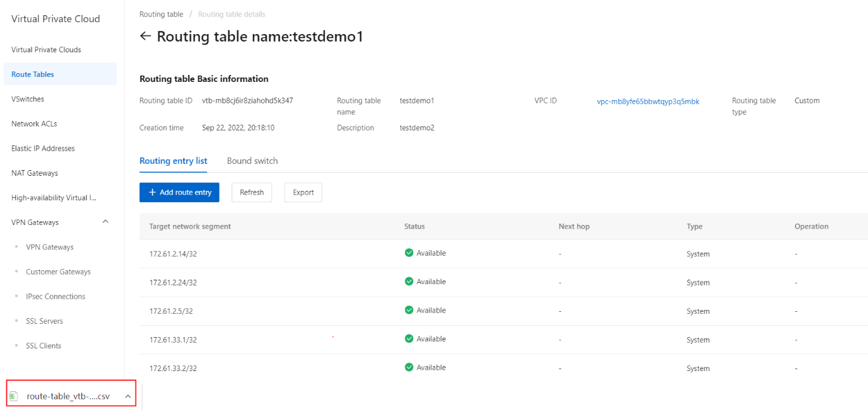Collapse the VPN Gateways sidebar group
The width and height of the screenshot is (868, 412).
point(105,222)
